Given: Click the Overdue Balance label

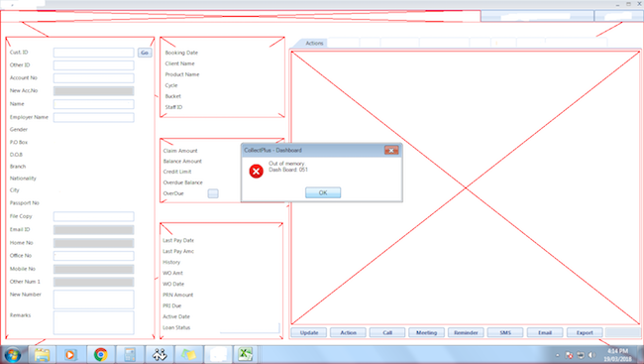Looking at the screenshot, I should 182,182.
